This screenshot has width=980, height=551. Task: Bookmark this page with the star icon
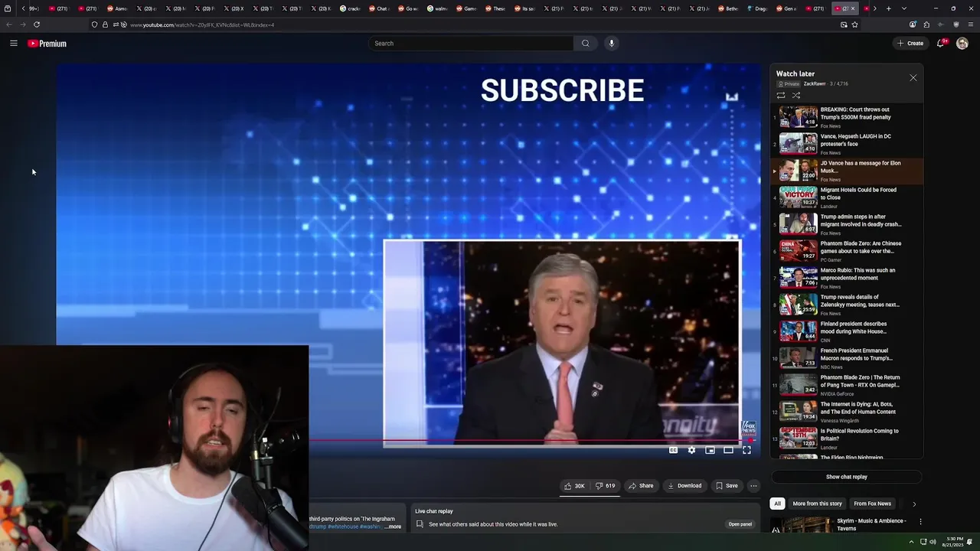coord(855,24)
